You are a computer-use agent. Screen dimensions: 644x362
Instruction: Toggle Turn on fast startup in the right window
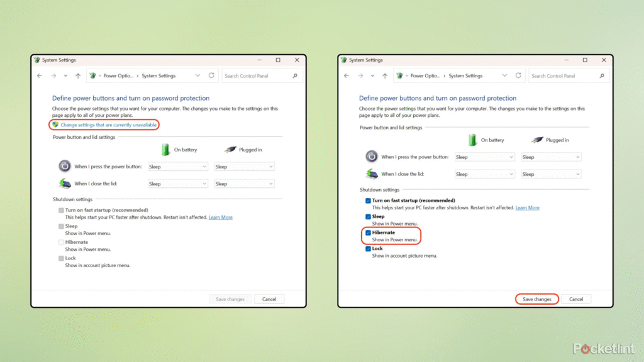click(369, 200)
